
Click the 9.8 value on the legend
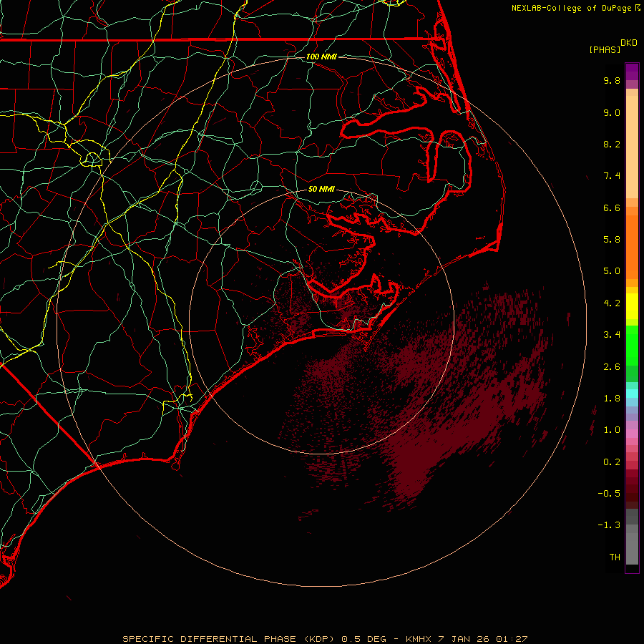612,80
